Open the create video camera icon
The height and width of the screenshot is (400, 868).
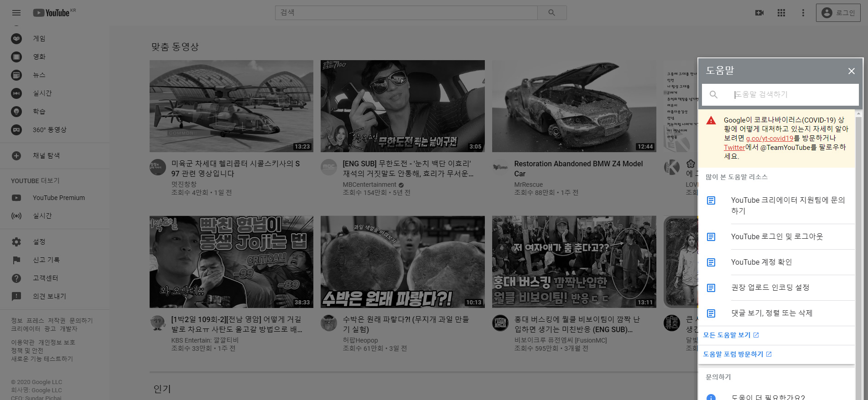759,13
